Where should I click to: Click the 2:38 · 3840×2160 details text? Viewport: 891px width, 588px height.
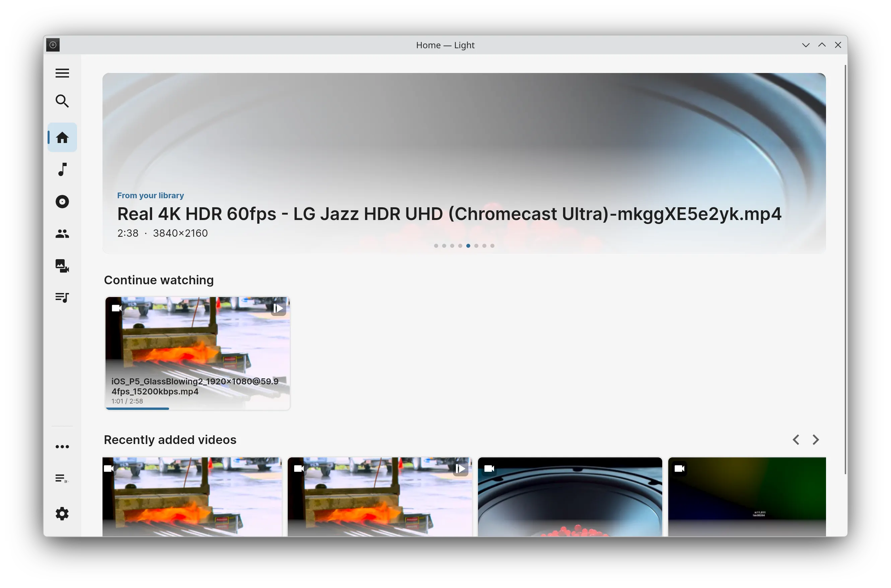[x=162, y=233]
